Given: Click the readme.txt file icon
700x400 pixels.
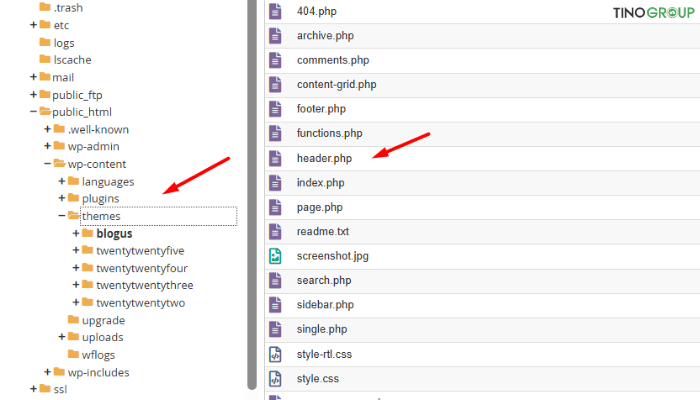Looking at the screenshot, I should (275, 232).
